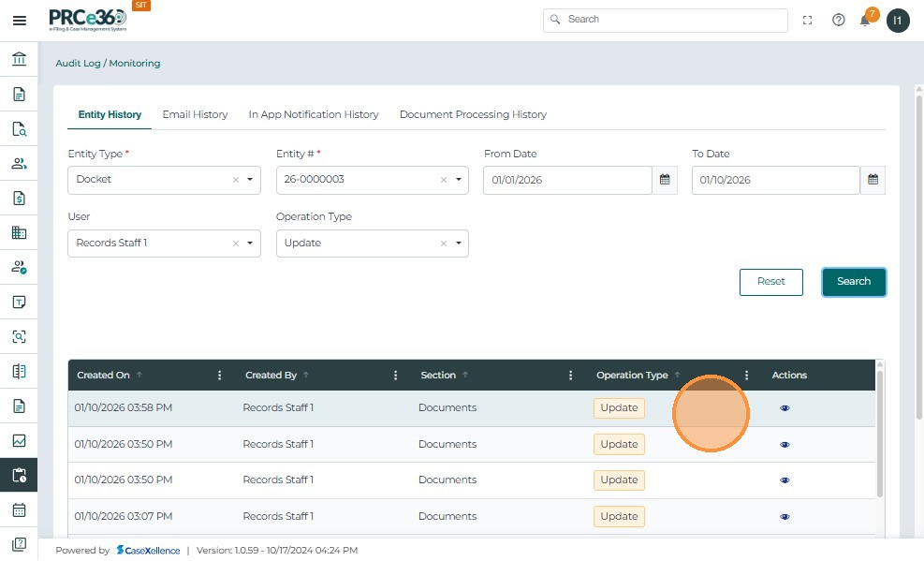
Task: Toggle fullscreen mode icon
Action: pyautogui.click(x=808, y=21)
